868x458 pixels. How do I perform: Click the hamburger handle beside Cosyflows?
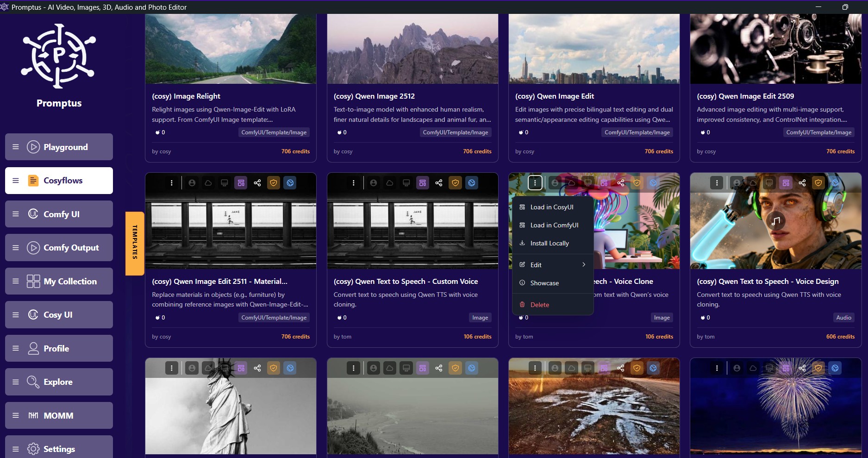click(16, 181)
